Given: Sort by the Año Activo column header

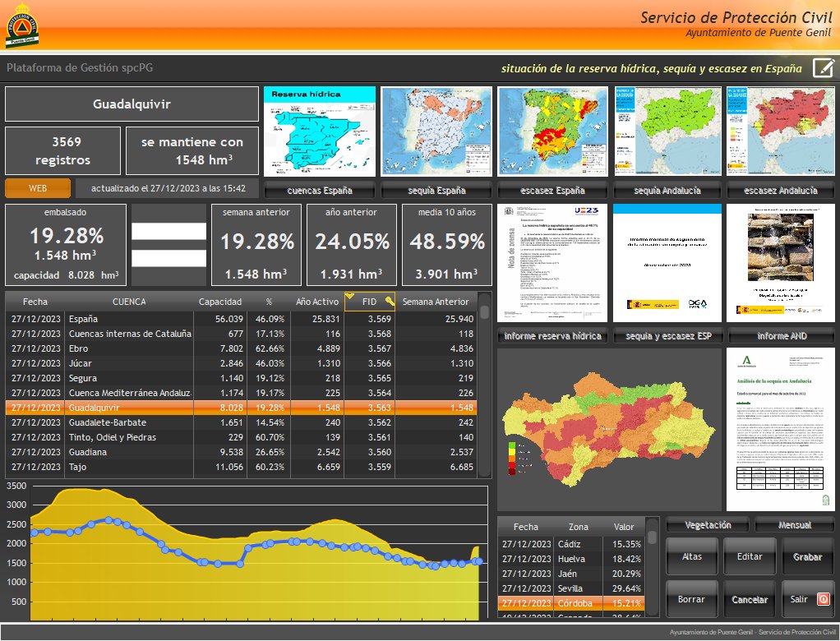Looking at the screenshot, I should [x=317, y=302].
